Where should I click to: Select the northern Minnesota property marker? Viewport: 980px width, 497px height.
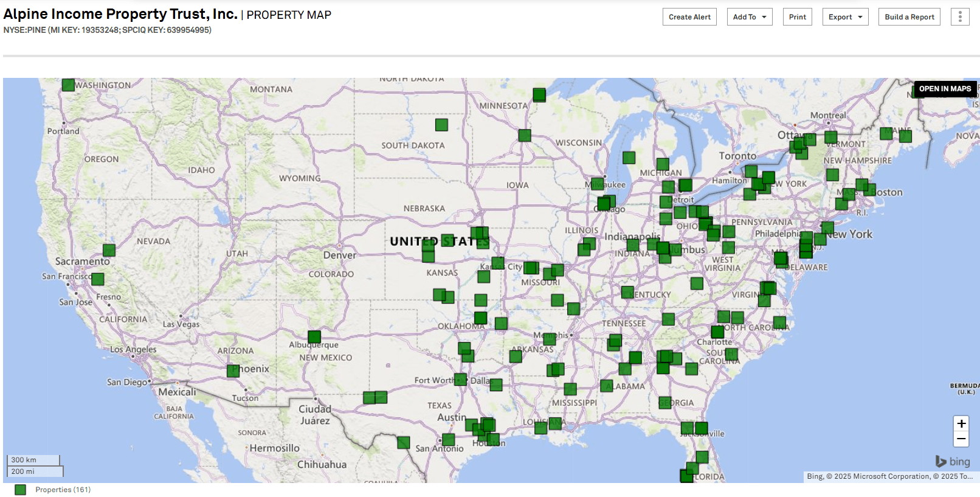pos(539,94)
